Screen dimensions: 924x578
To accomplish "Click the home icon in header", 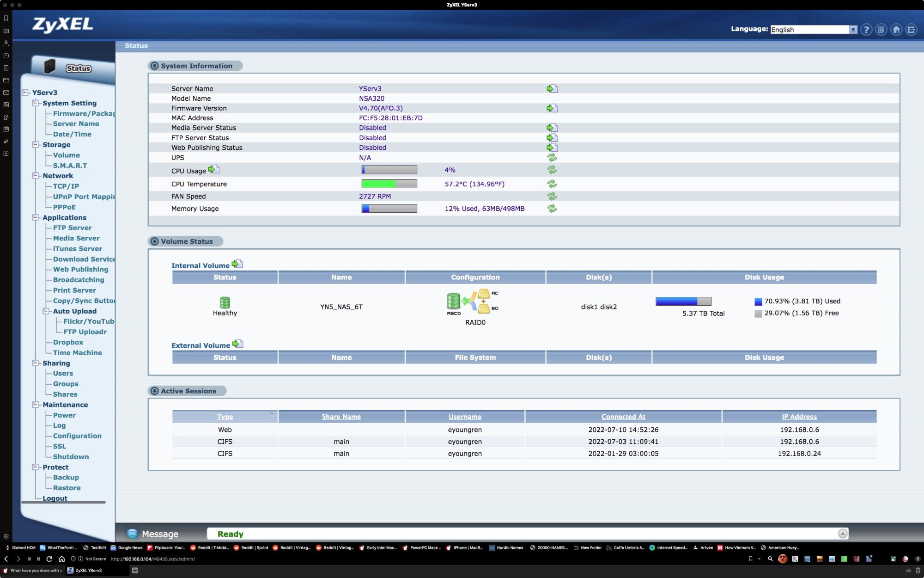I will (896, 30).
